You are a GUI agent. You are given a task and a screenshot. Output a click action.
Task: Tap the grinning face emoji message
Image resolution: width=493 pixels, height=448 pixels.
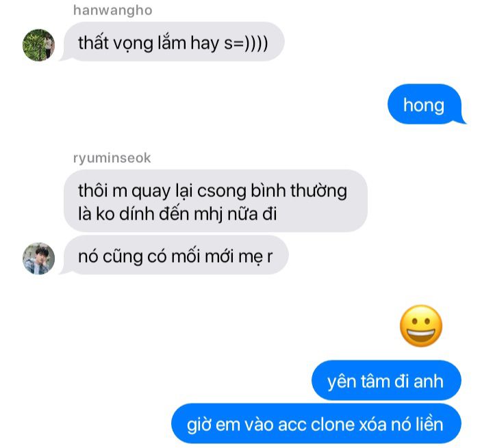[421, 326]
